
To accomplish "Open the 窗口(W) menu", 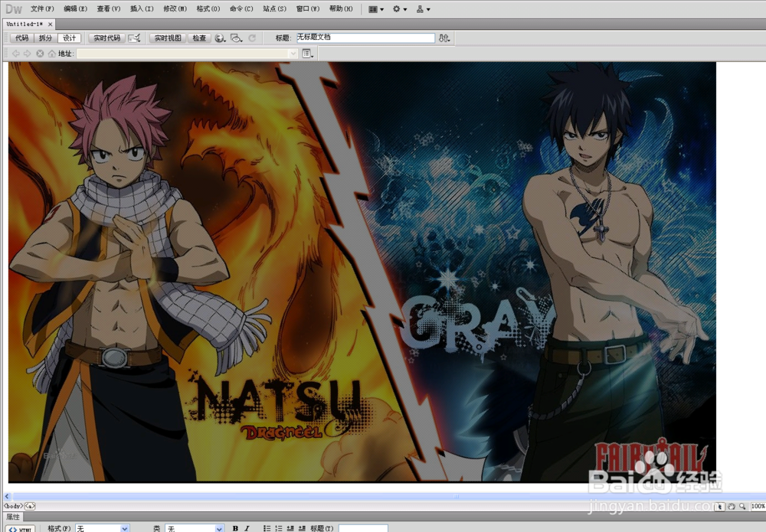I will pos(308,8).
